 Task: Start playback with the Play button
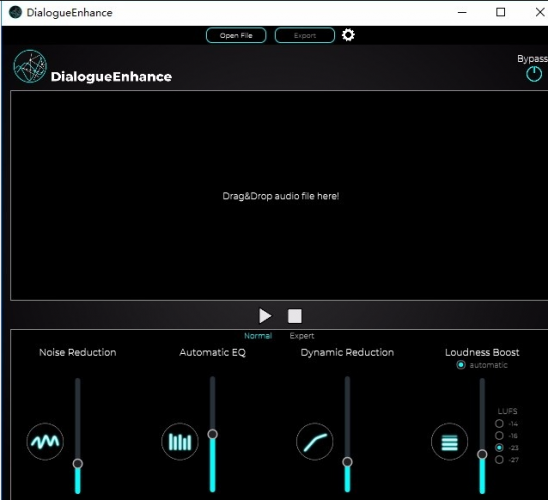point(265,316)
